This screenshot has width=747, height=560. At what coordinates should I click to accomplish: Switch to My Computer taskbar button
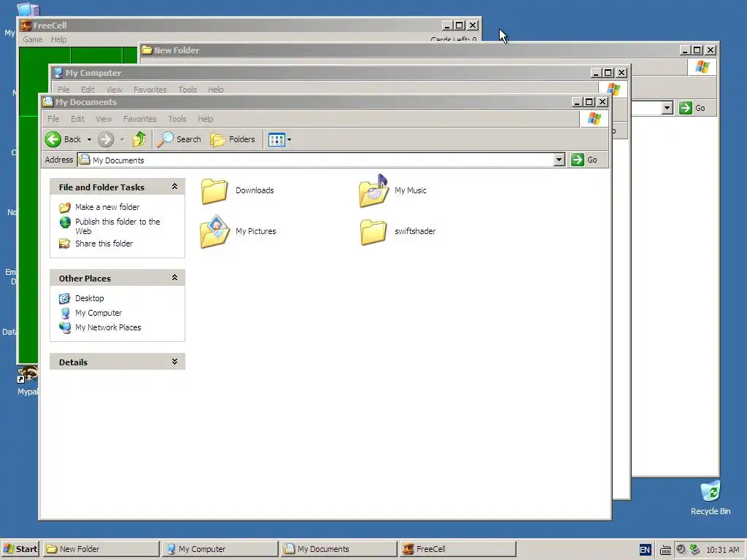(220, 549)
